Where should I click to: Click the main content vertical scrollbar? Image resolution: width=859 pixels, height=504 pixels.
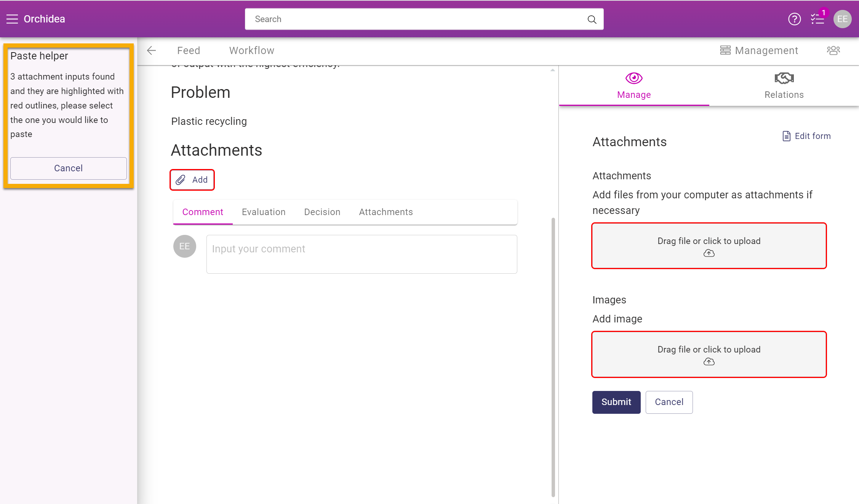point(553,357)
